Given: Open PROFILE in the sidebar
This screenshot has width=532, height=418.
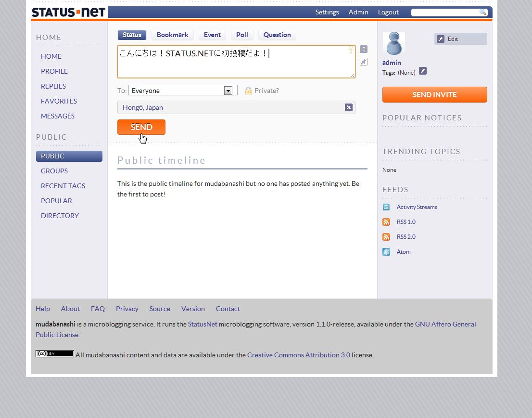Looking at the screenshot, I should (x=54, y=71).
